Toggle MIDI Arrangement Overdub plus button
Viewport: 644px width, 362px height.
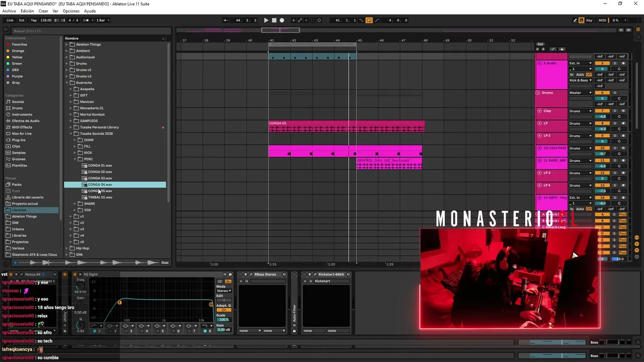tap(294, 20)
